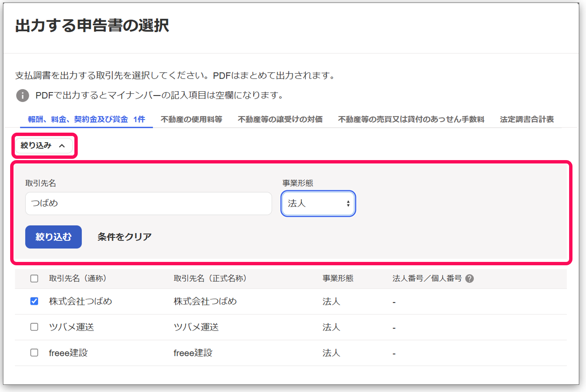Open help icon next to 法人番号／個人番号

click(x=469, y=278)
